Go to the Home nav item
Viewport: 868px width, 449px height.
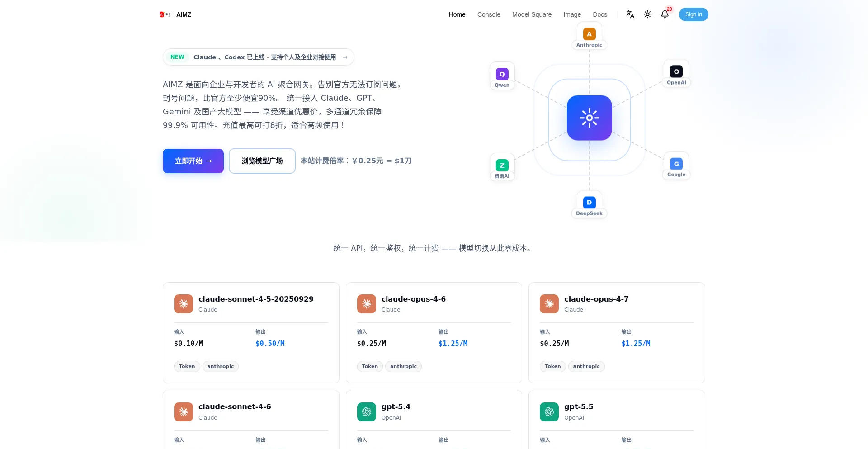457,14
